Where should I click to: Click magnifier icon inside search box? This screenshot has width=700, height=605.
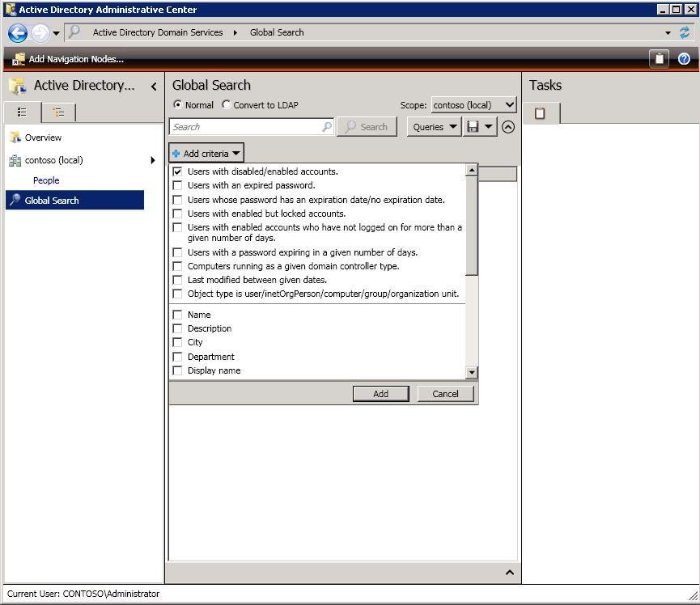pyautogui.click(x=327, y=127)
